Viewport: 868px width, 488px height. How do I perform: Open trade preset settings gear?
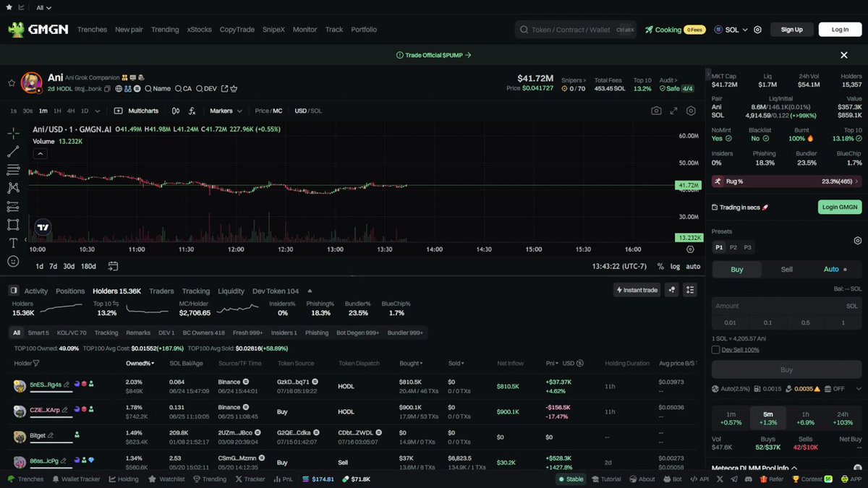857,240
